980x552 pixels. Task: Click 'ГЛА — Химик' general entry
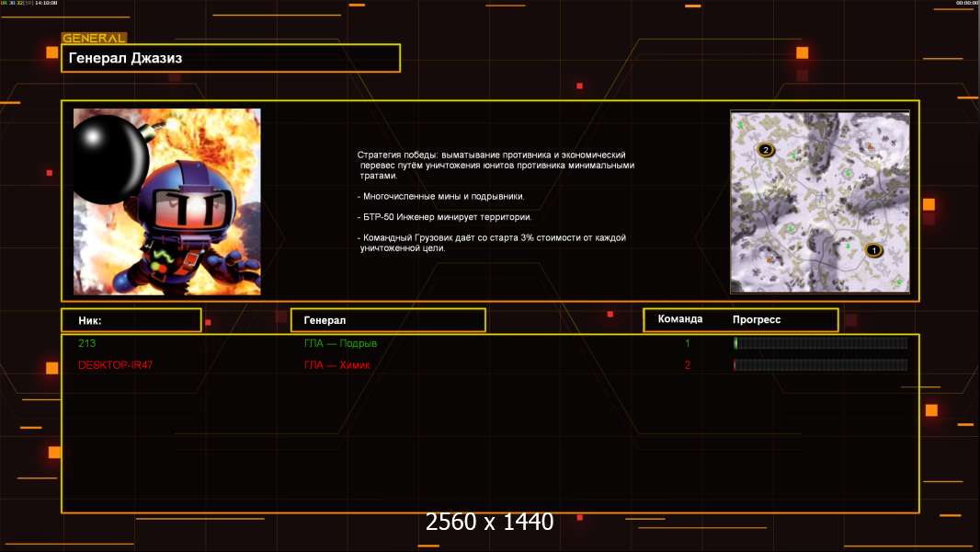pos(336,365)
